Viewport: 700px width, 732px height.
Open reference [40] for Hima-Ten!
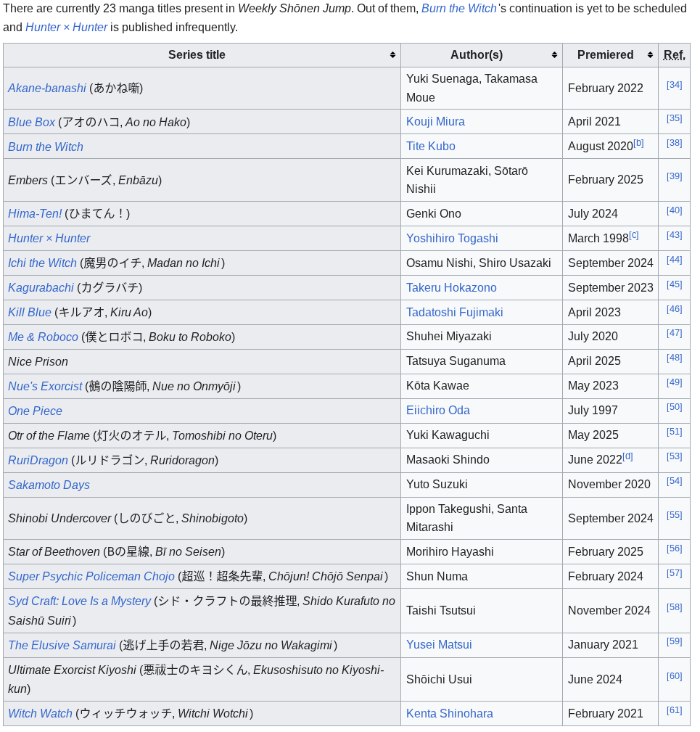pos(675,210)
